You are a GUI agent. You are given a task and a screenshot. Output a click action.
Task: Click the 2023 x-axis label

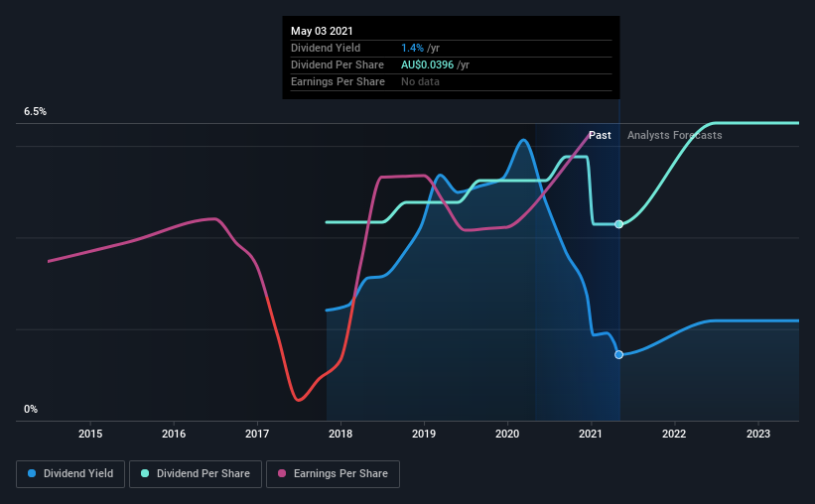(758, 434)
